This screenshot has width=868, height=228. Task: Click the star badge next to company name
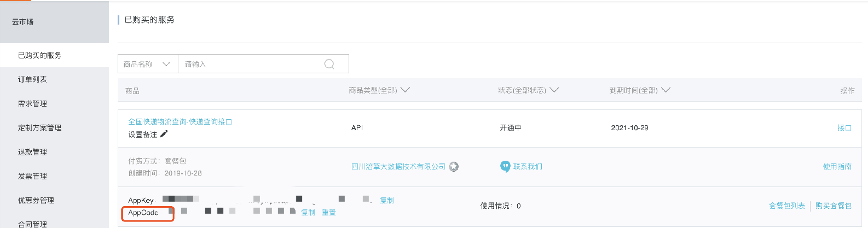[454, 167]
